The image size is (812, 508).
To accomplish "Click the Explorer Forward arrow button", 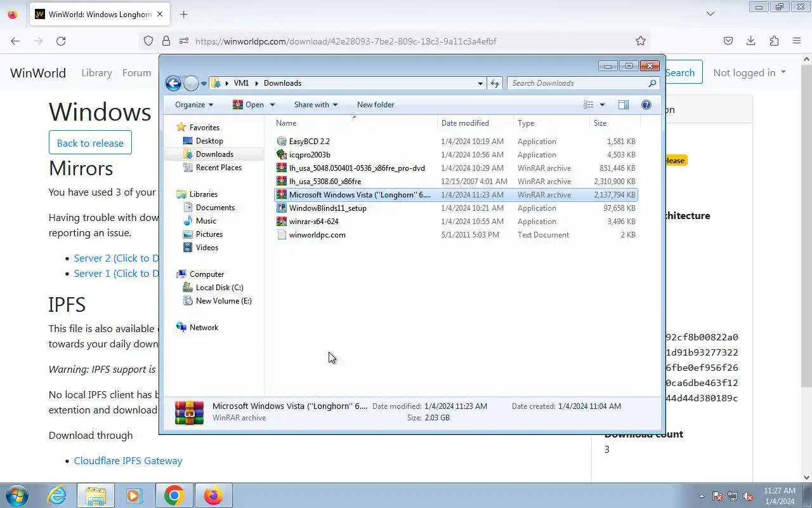I will [191, 83].
